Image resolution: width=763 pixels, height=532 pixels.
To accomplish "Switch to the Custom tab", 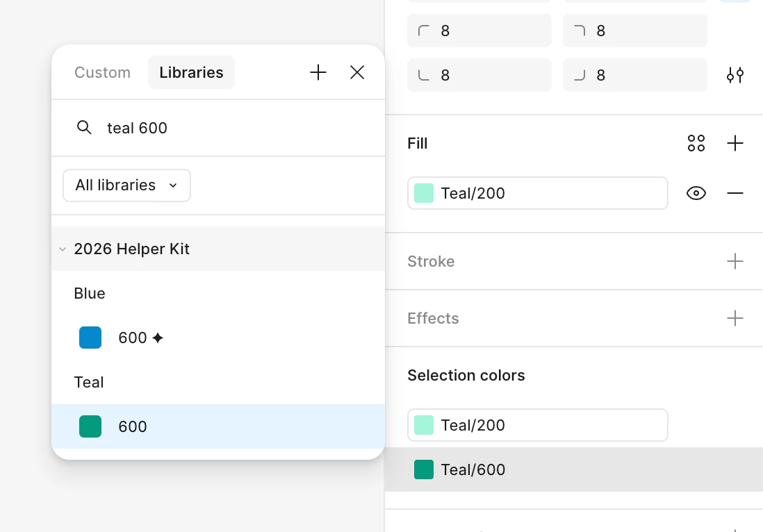I will [x=102, y=72].
